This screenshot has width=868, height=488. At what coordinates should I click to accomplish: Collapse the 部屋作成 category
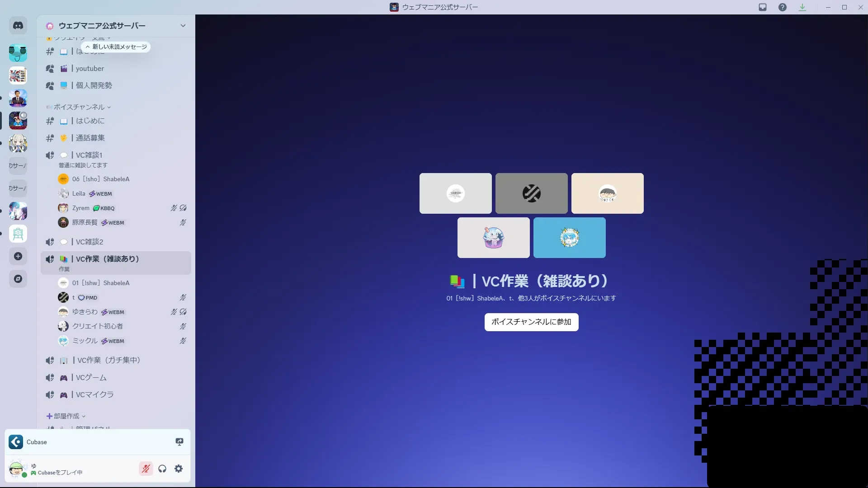[66, 416]
